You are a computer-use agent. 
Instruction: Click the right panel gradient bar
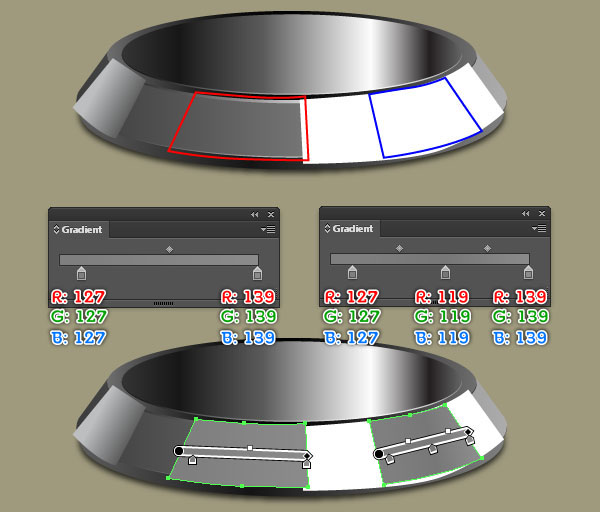(430, 259)
